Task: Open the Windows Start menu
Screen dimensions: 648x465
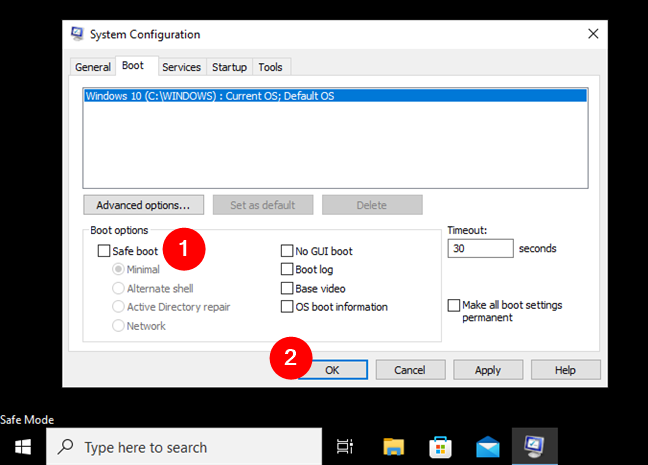Action: tap(23, 447)
